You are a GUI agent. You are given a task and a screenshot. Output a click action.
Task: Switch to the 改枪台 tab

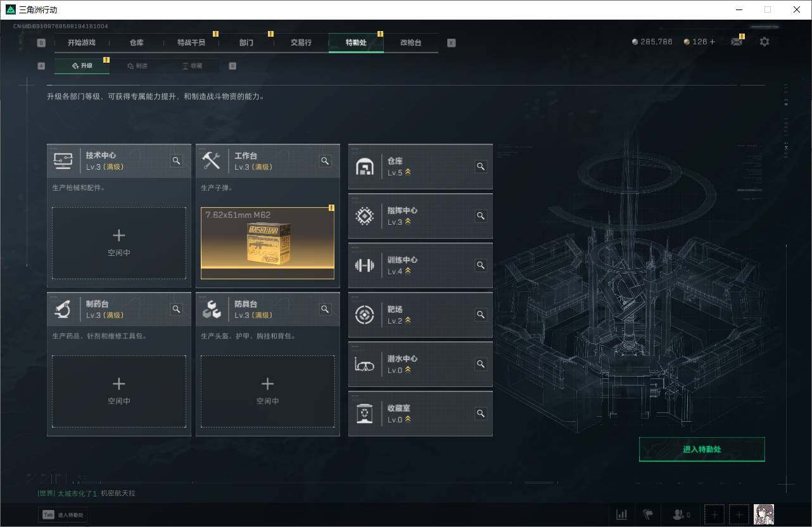410,42
